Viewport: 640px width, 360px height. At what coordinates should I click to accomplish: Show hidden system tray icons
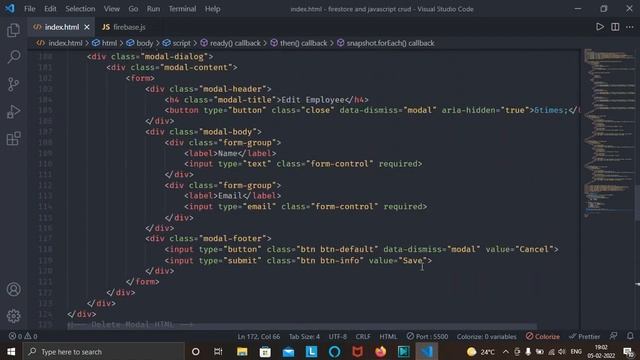coord(506,351)
